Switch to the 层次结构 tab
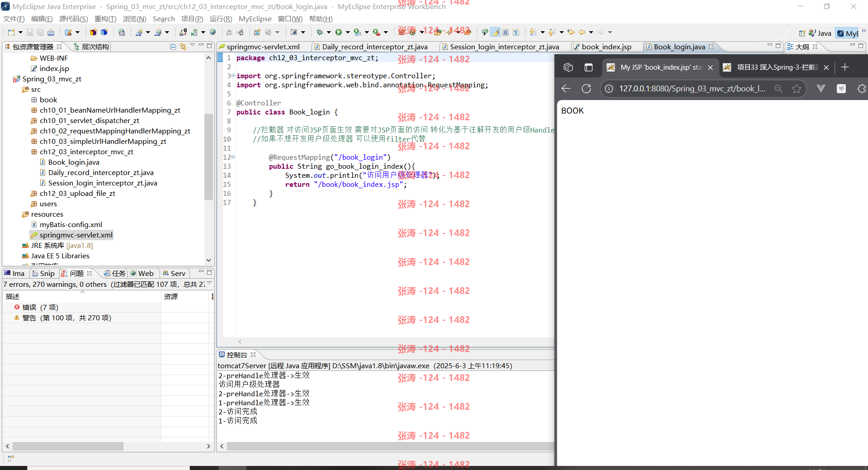The height and width of the screenshot is (470, 868). point(91,47)
